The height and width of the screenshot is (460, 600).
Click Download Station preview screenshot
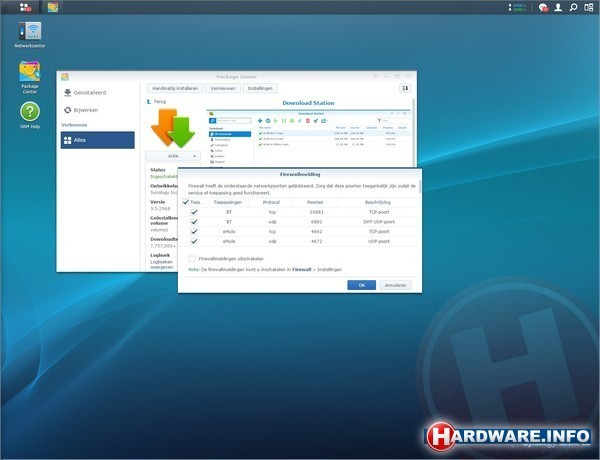[x=308, y=139]
